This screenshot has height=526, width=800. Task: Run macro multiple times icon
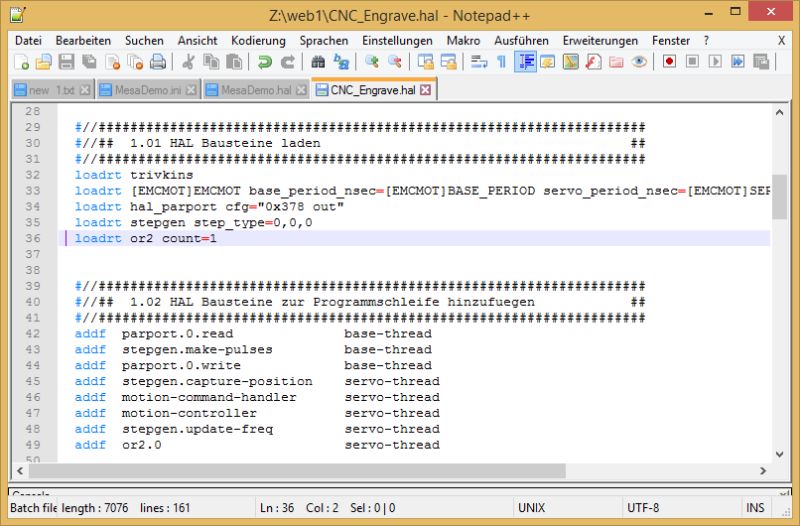(738, 62)
